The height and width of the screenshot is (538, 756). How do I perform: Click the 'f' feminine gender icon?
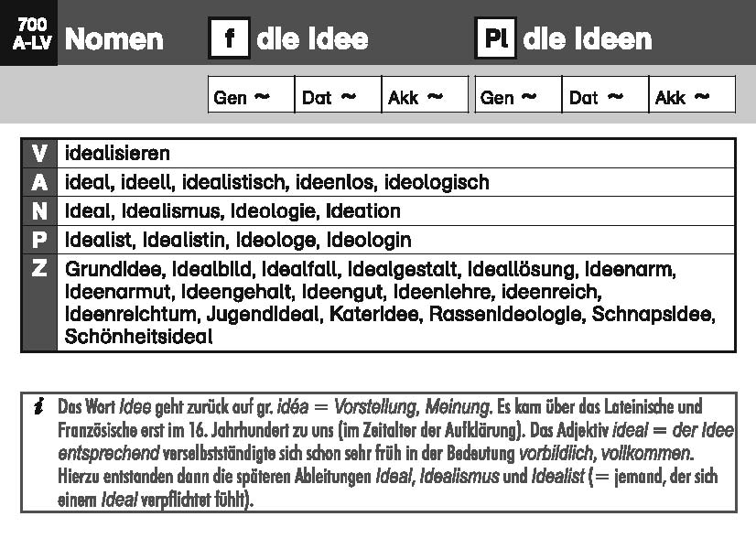tap(229, 39)
